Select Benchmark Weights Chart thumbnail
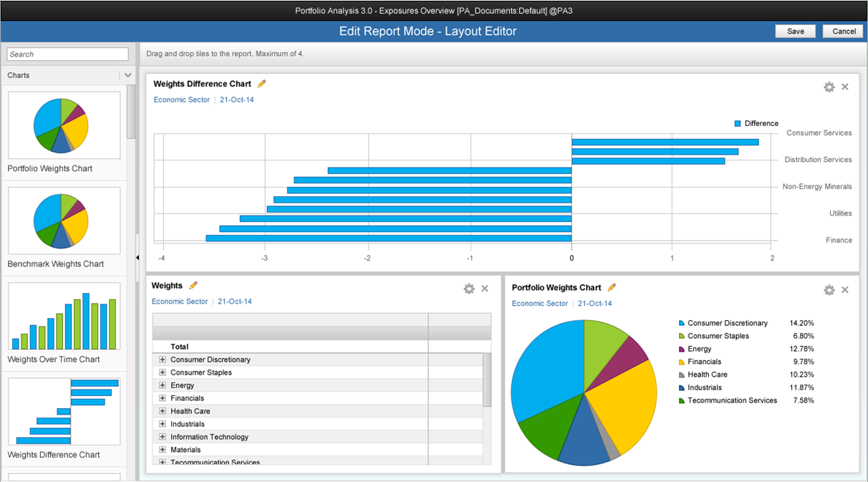This screenshot has height=482, width=868. tap(64, 221)
